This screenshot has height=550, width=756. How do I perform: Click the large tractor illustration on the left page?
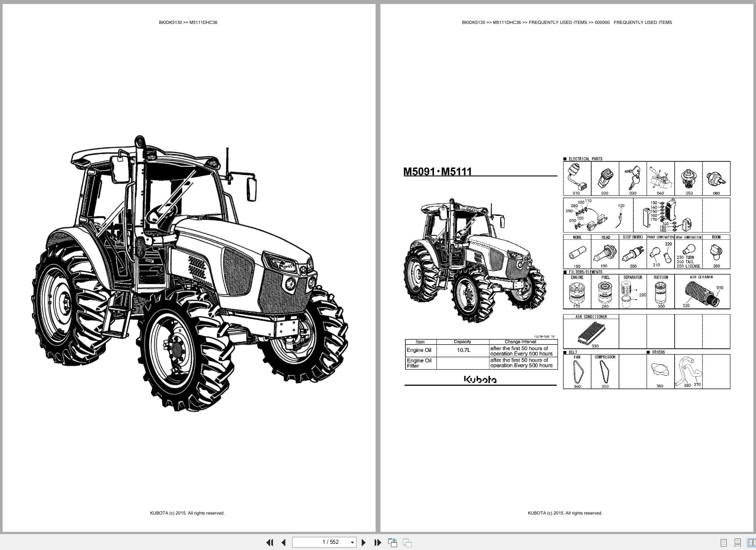click(190, 273)
